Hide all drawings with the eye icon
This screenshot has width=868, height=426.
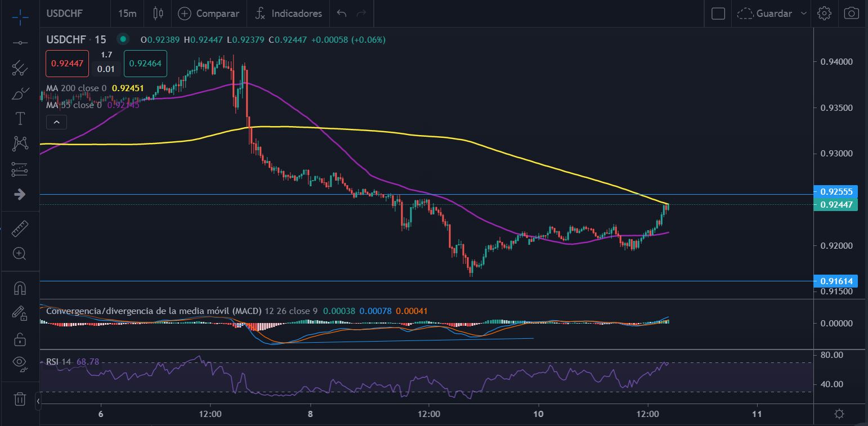pyautogui.click(x=20, y=364)
